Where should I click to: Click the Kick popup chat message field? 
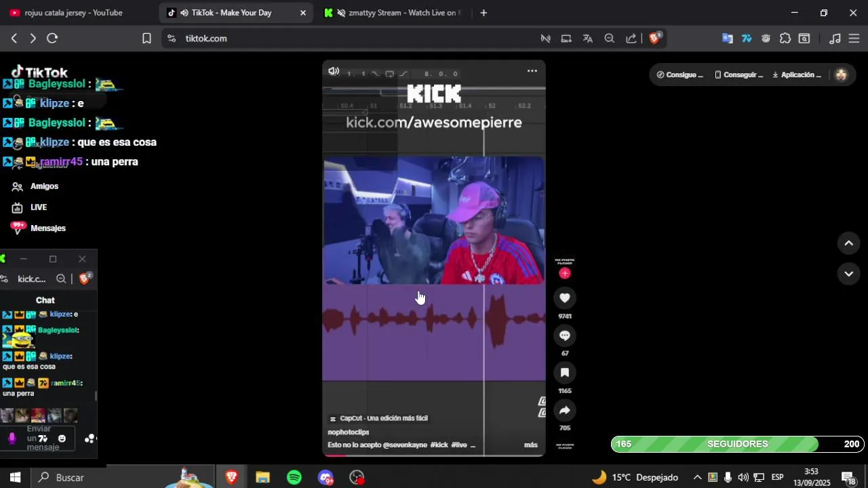pyautogui.click(x=39, y=439)
